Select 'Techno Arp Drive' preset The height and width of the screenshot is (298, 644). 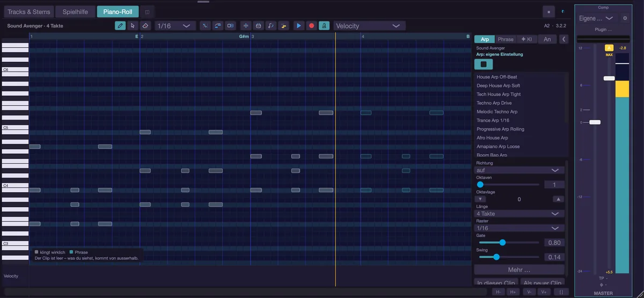[x=520, y=103]
